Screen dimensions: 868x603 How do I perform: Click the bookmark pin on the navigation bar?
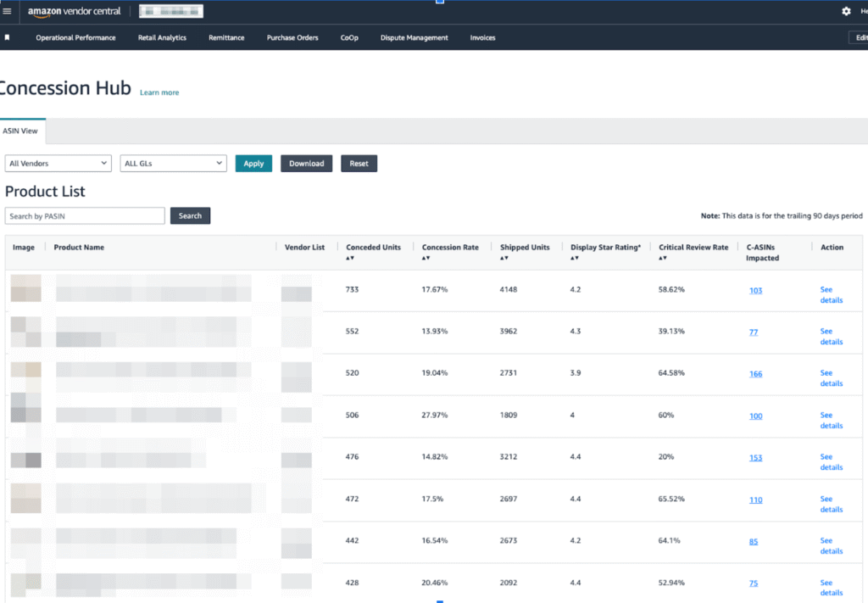[8, 37]
